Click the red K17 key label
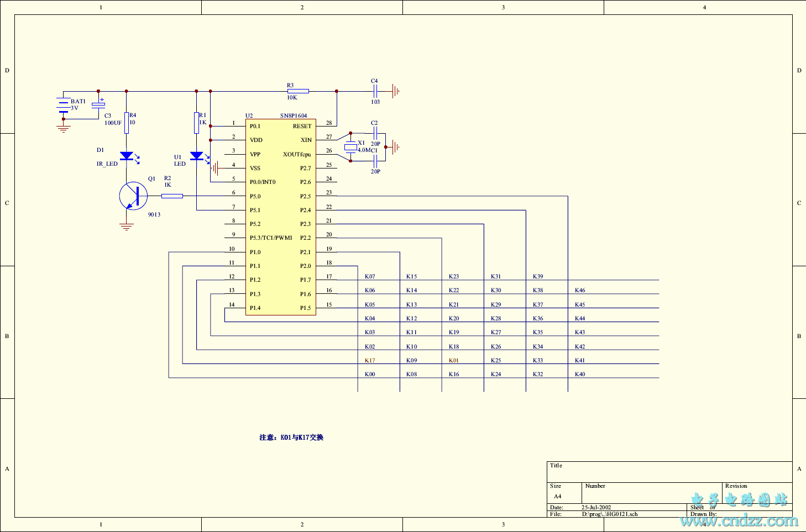Viewport: 806px width, 532px height. 370,361
